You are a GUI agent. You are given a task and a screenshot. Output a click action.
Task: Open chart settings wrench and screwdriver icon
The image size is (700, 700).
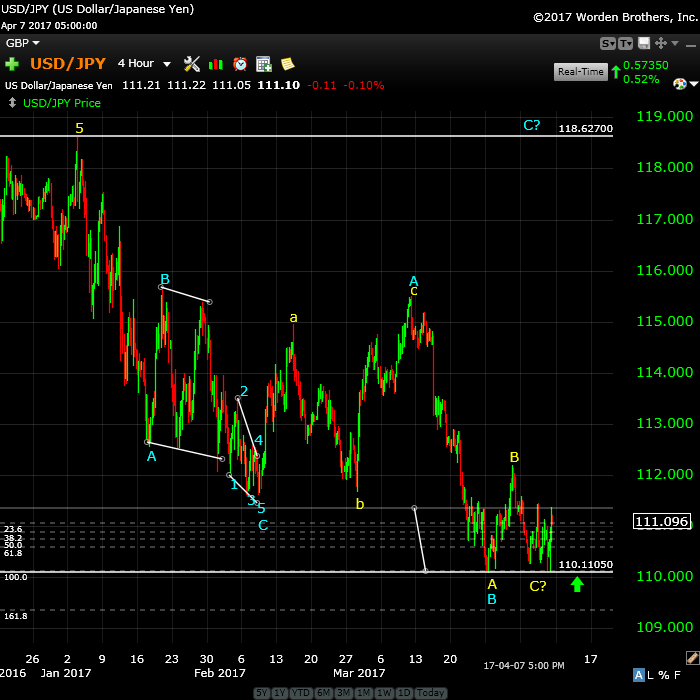pyautogui.click(x=192, y=64)
